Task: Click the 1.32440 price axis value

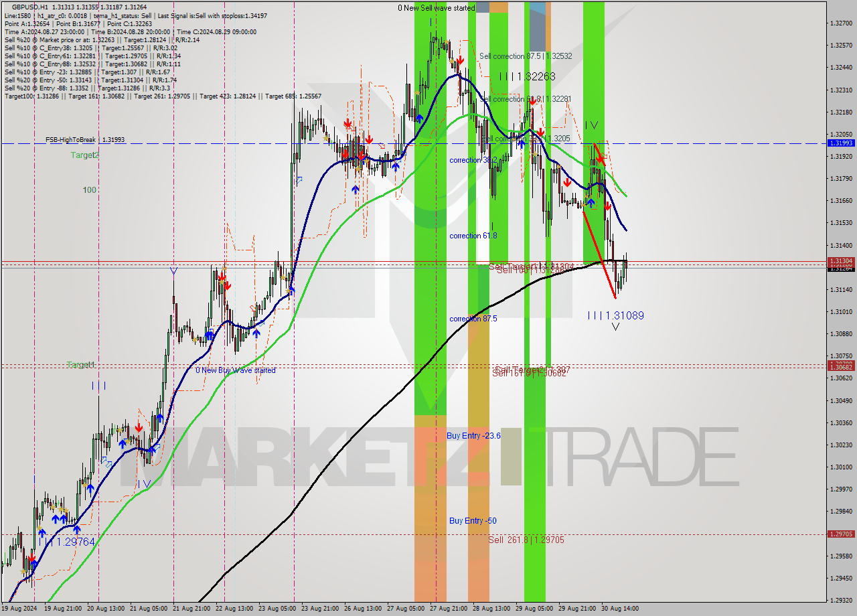Action: pyautogui.click(x=841, y=68)
